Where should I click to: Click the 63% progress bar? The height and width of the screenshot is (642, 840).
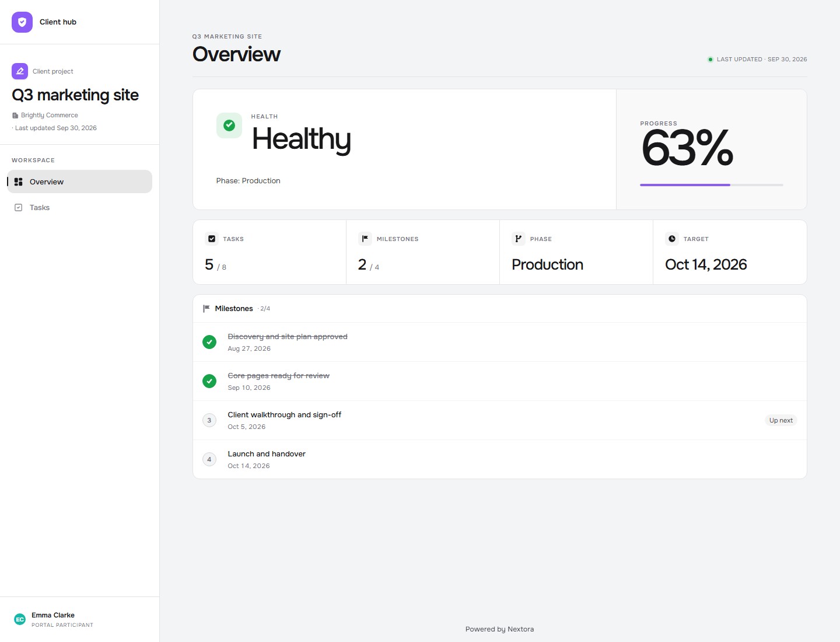point(711,185)
